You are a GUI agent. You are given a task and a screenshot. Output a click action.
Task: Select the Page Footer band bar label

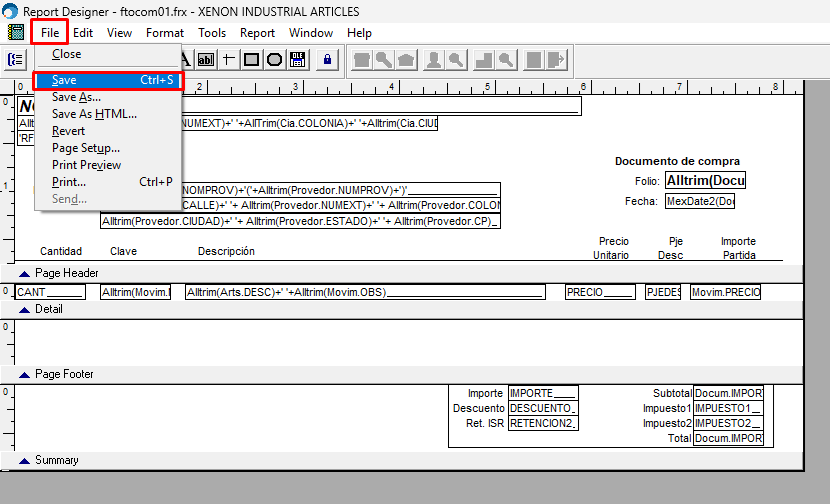pos(64,374)
